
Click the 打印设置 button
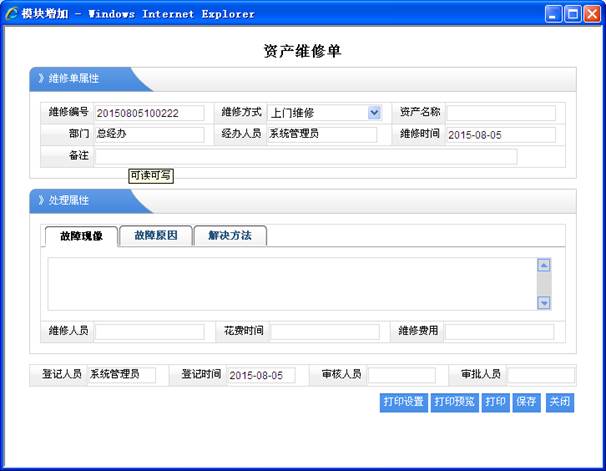pyautogui.click(x=403, y=402)
